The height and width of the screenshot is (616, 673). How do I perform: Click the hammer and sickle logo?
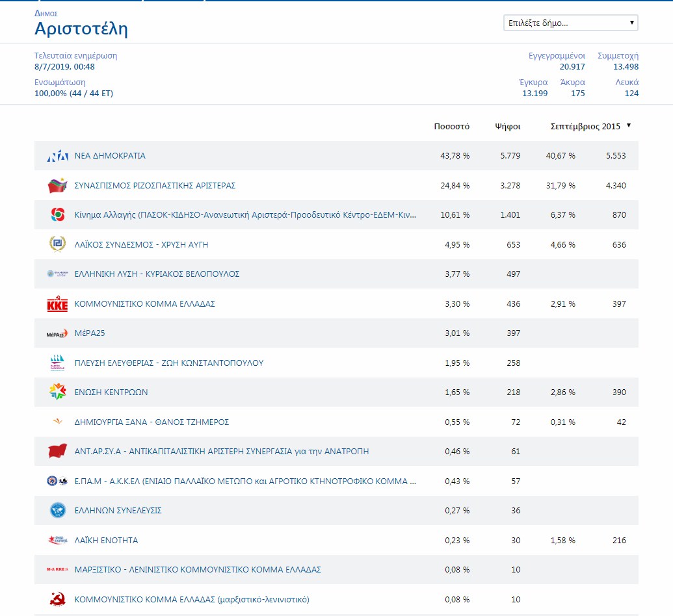coord(57,599)
